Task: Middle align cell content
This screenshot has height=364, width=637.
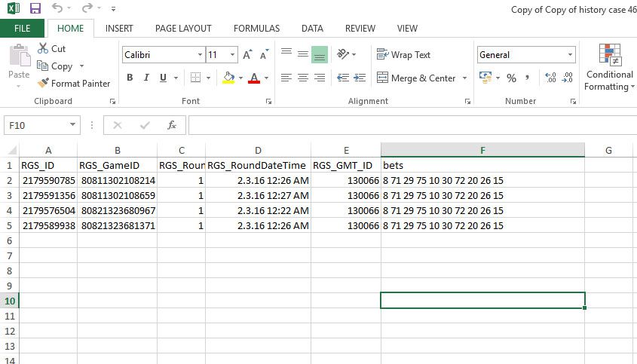Action: tap(302, 54)
